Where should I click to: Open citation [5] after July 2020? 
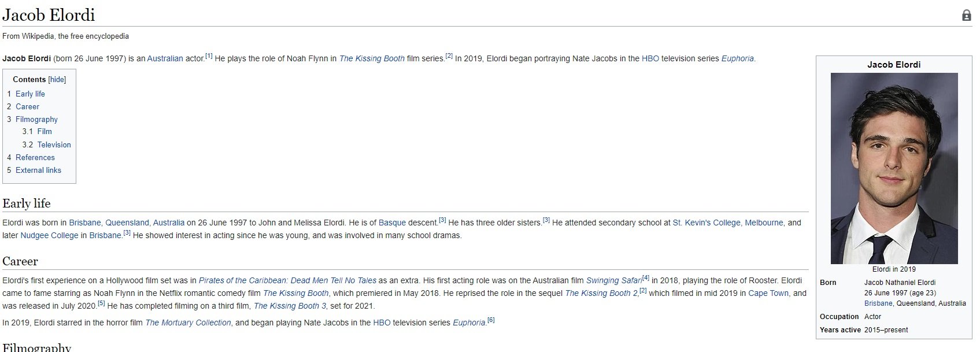click(101, 303)
